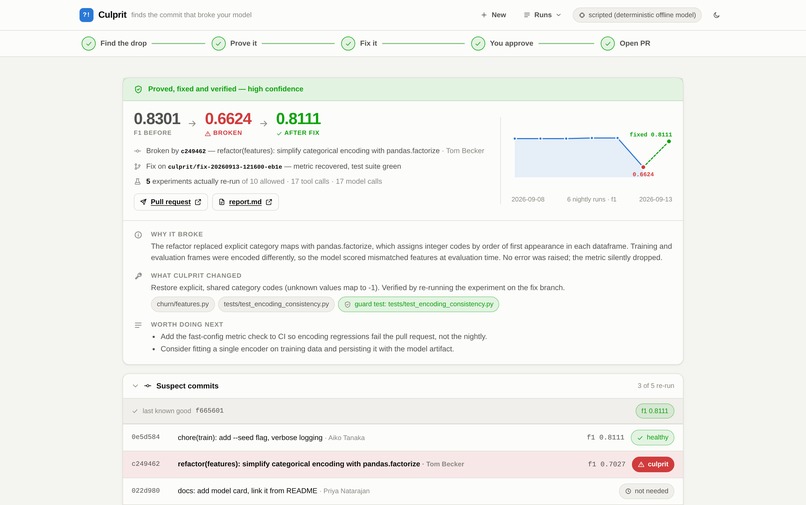This screenshot has height=505, width=806.
Task: Select the Fix it step
Action: [x=359, y=43]
